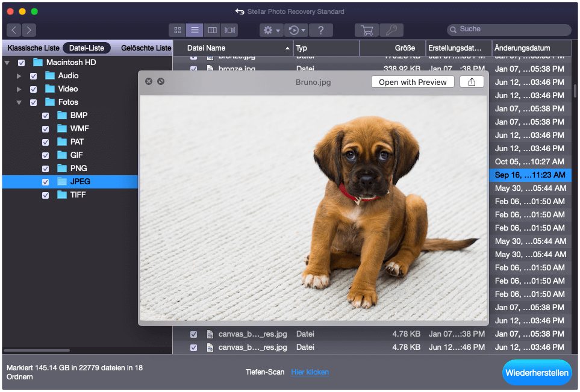Viewport: 580px width, 392px height.
Task: Switch to cover flow view
Action: [229, 30]
